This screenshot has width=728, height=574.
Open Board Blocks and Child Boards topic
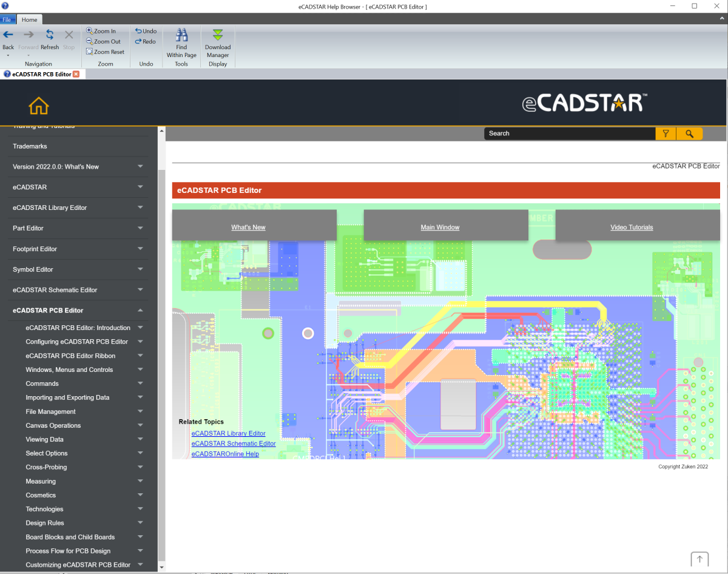click(70, 537)
